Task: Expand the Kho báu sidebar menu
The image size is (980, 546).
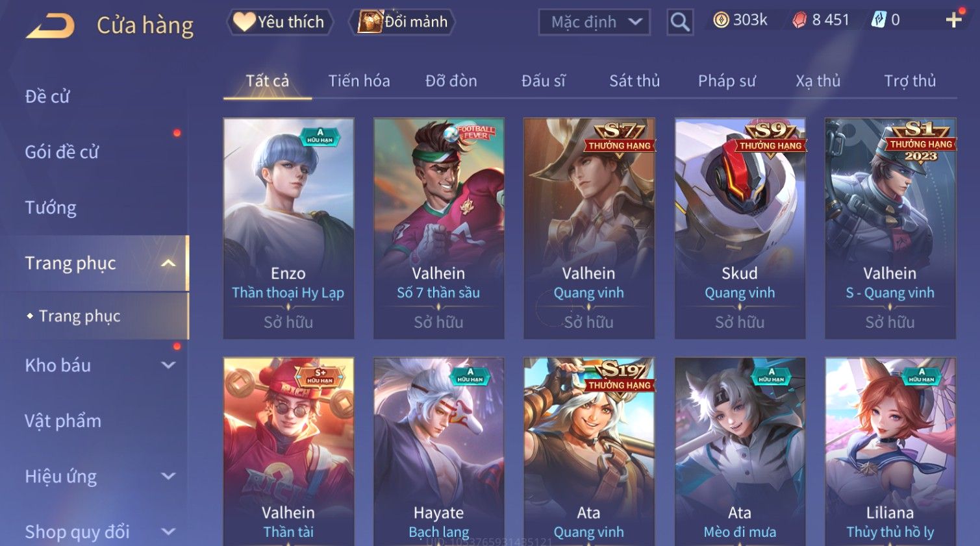Action: [x=168, y=365]
